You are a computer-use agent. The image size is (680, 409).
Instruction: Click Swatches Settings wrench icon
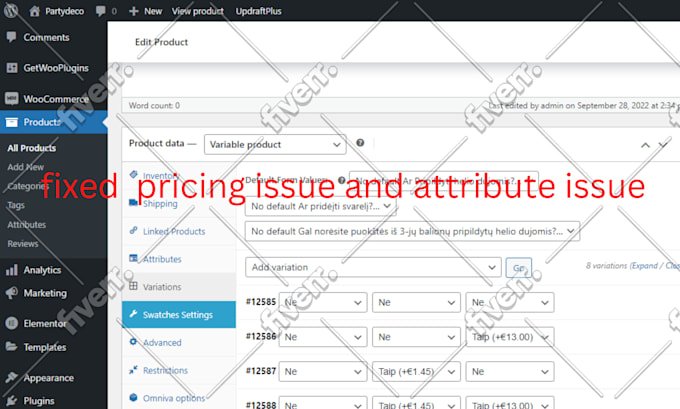tap(134, 314)
